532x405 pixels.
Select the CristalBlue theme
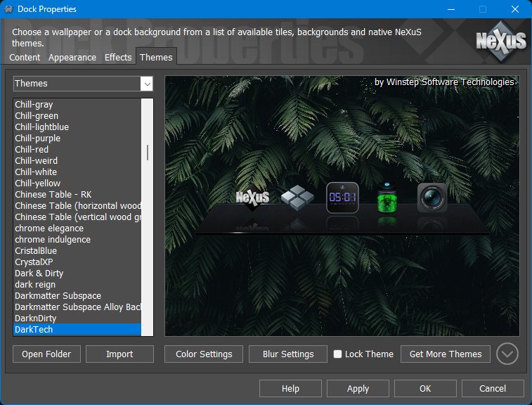coord(77,250)
